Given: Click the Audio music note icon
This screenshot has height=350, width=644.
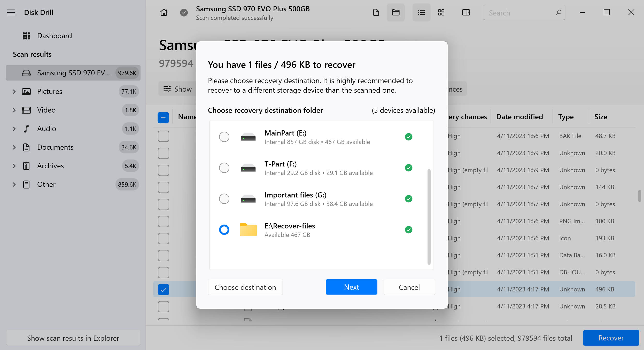Looking at the screenshot, I should pos(26,129).
